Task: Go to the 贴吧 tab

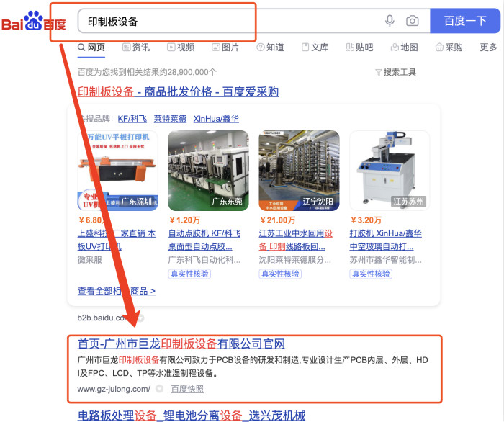Action: point(359,48)
